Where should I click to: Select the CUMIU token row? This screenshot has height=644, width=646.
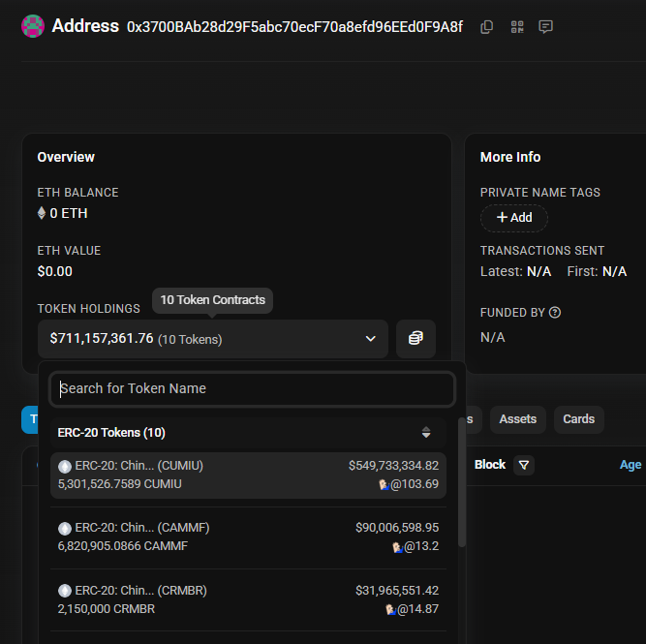[248, 475]
